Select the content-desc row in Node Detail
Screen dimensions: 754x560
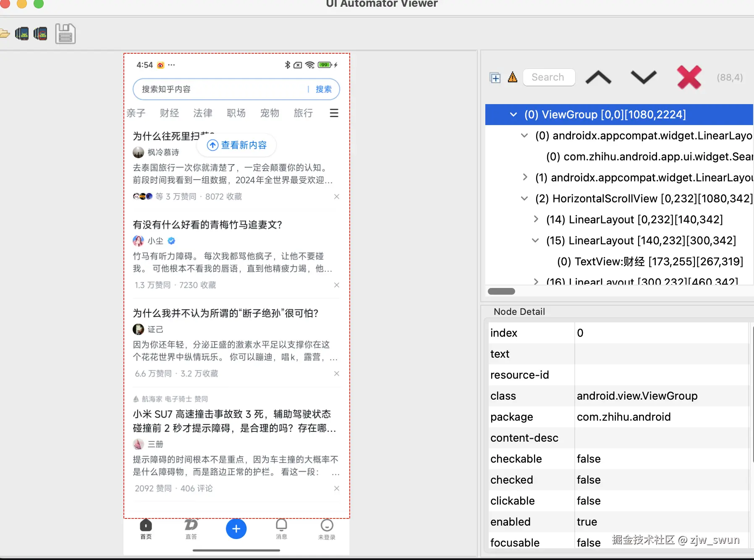619,438
